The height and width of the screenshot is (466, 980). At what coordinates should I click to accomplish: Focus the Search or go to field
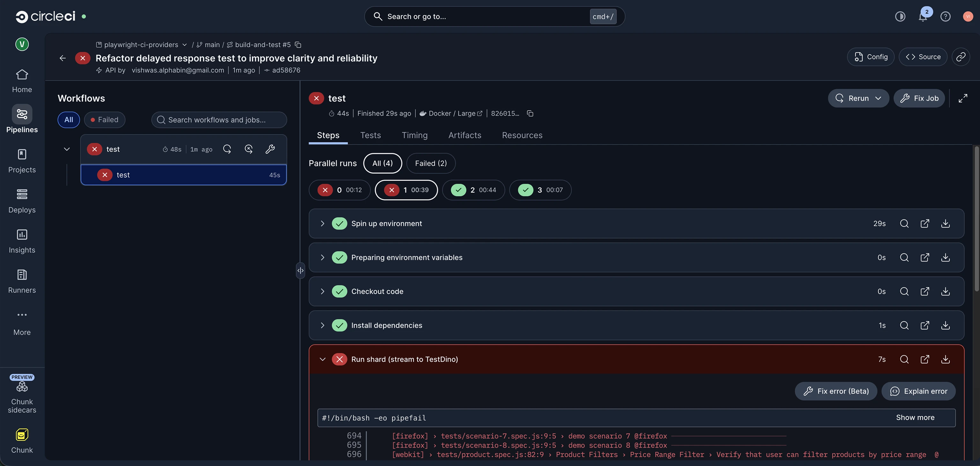click(x=494, y=16)
